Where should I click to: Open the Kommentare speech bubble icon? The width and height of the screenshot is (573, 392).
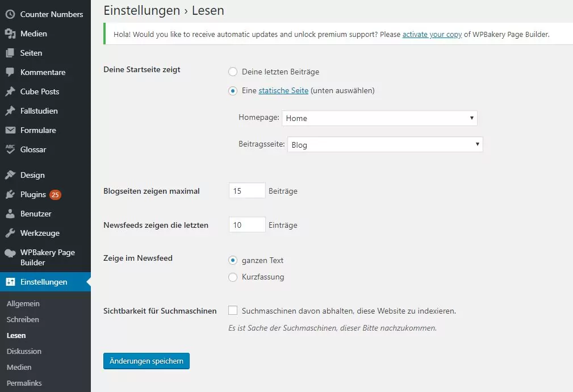(10, 72)
